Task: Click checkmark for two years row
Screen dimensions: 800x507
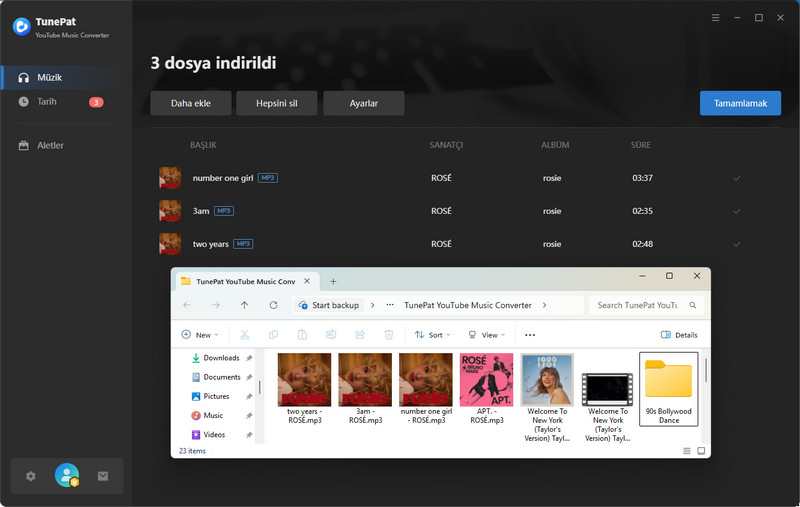Action: pyautogui.click(x=737, y=244)
